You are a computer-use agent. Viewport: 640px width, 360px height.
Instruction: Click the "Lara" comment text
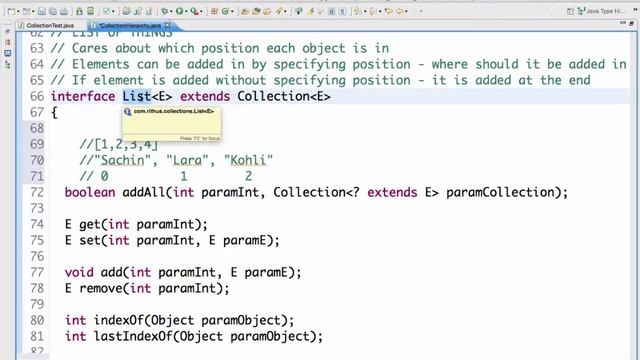187,160
